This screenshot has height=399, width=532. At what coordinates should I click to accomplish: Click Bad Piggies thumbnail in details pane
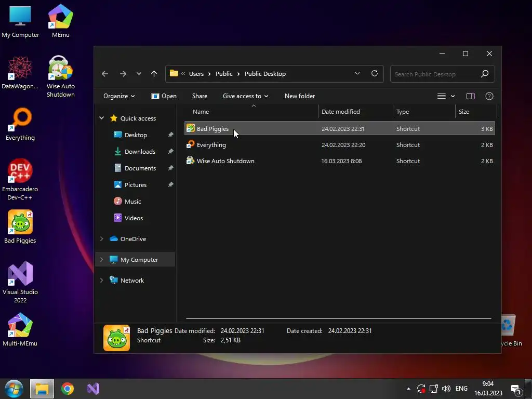click(x=116, y=338)
